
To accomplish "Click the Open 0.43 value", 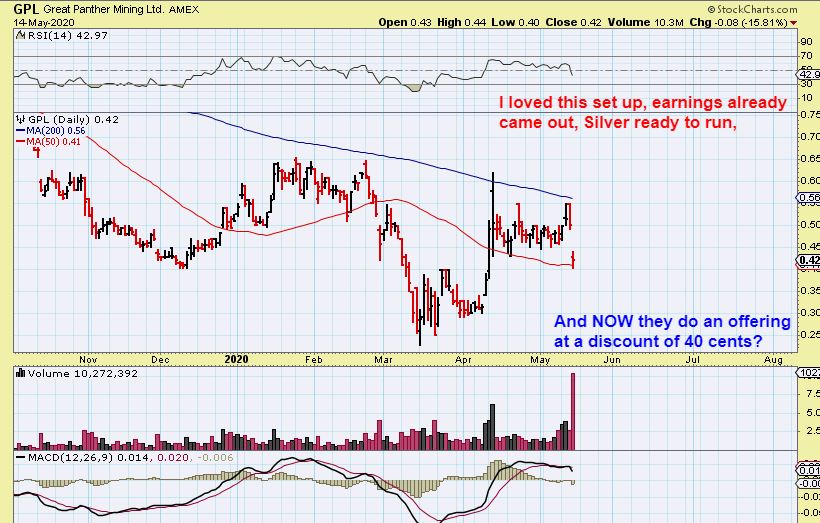I will [405, 22].
